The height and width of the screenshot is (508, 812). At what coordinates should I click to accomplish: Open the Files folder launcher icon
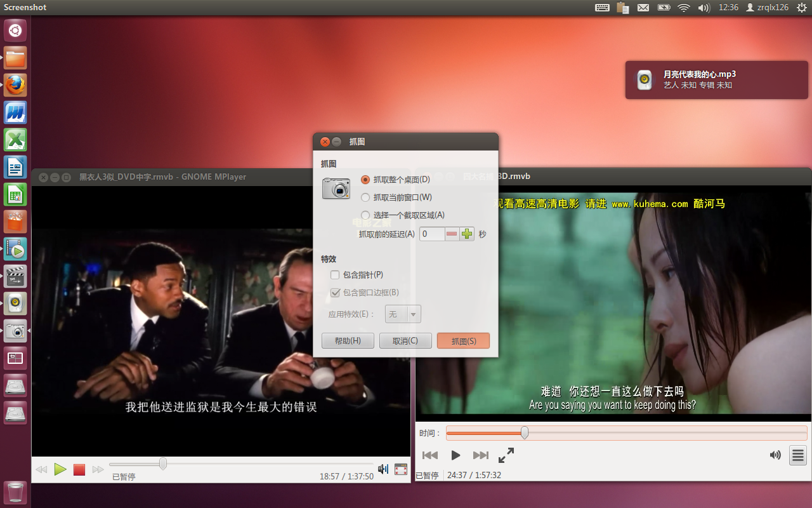coord(15,58)
